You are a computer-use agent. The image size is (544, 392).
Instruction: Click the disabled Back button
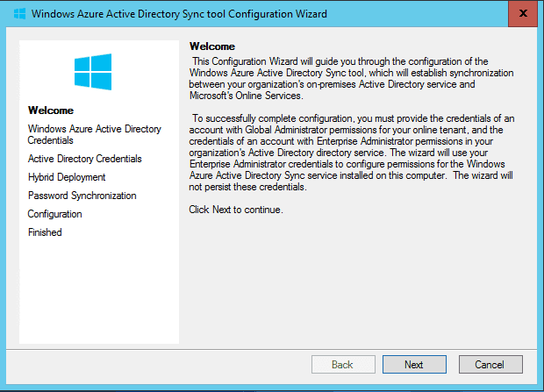tap(343, 364)
